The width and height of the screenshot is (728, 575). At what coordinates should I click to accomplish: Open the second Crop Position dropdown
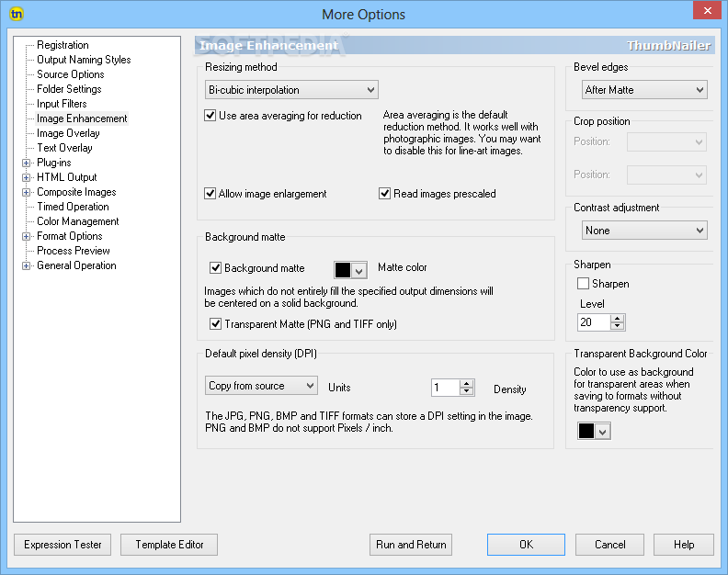[x=666, y=175]
